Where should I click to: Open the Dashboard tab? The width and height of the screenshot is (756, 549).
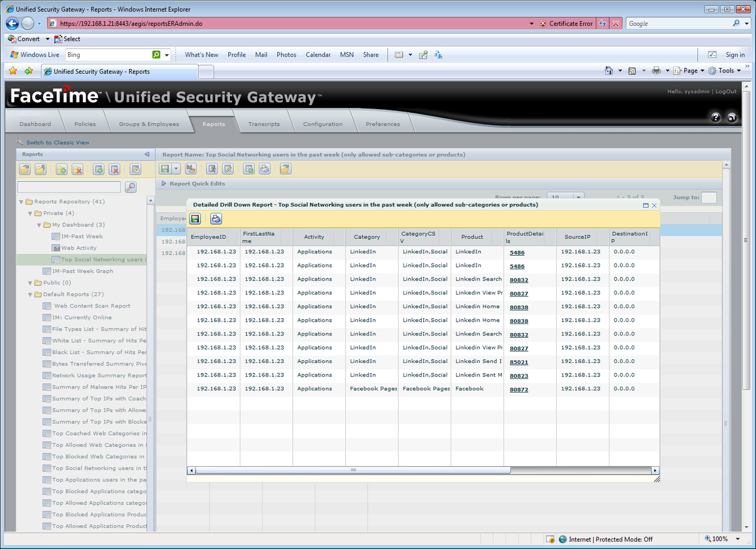point(35,124)
